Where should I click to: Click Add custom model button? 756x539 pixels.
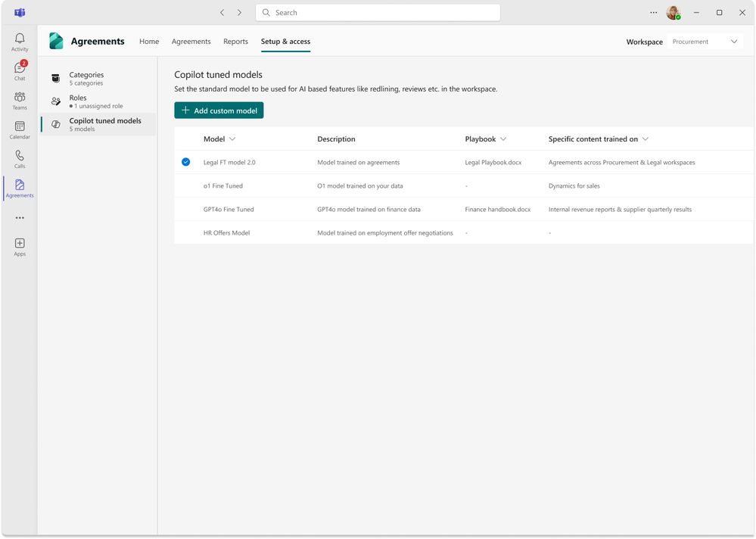click(x=219, y=111)
